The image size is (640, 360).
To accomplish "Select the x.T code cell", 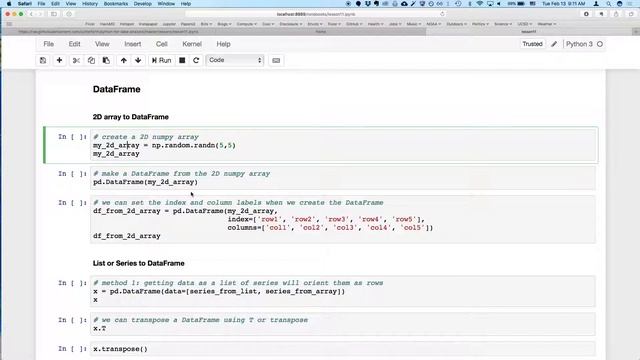I will coord(343,324).
